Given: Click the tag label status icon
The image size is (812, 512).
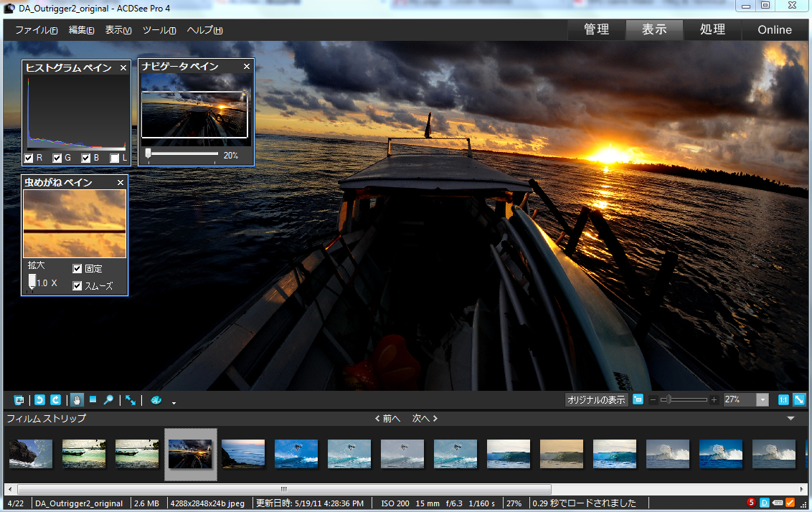Looking at the screenshot, I should pos(778,502).
